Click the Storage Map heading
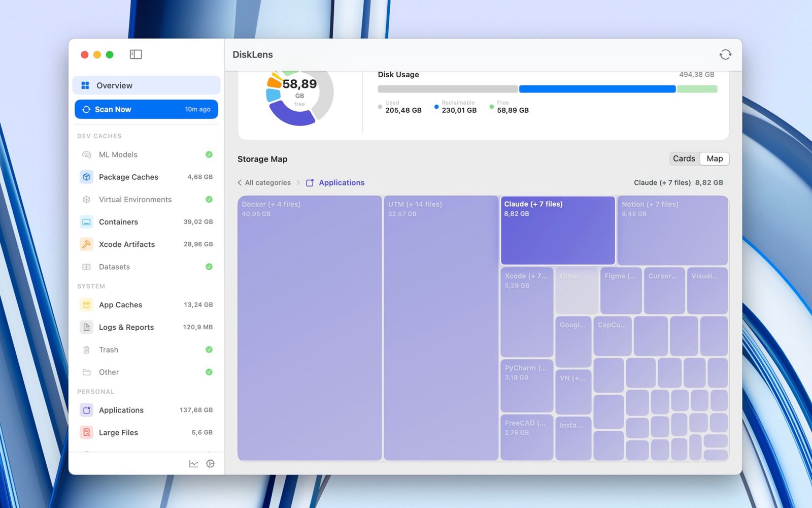Screen dimensions: 812x508 [x=262, y=159]
